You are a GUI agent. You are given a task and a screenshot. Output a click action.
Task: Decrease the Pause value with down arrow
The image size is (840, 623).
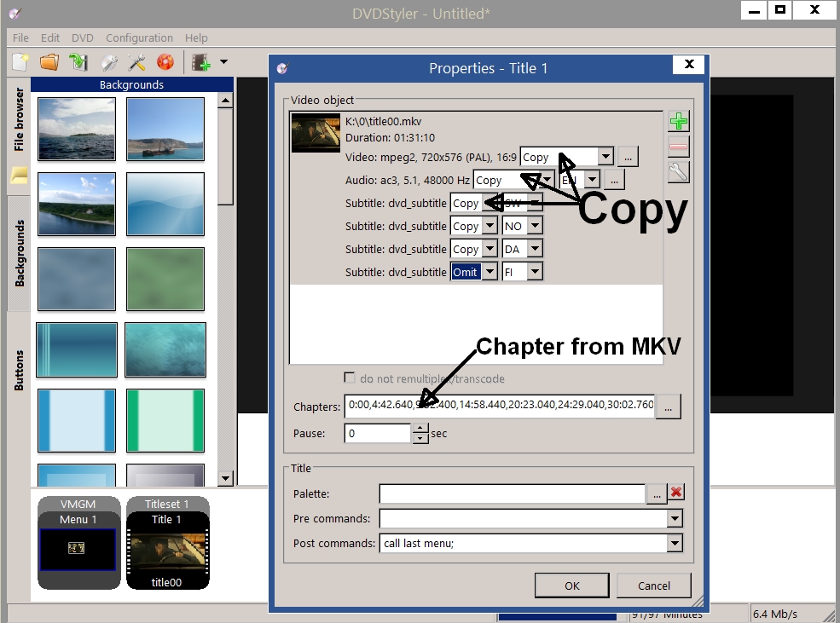point(420,438)
